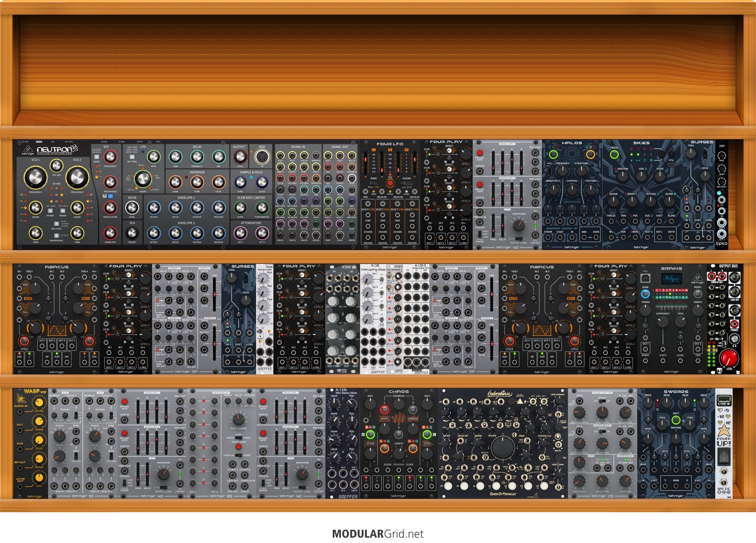The width and height of the screenshot is (756, 543).
Task: Click the Audio In jack on Wasp VCF
Action: [20, 411]
